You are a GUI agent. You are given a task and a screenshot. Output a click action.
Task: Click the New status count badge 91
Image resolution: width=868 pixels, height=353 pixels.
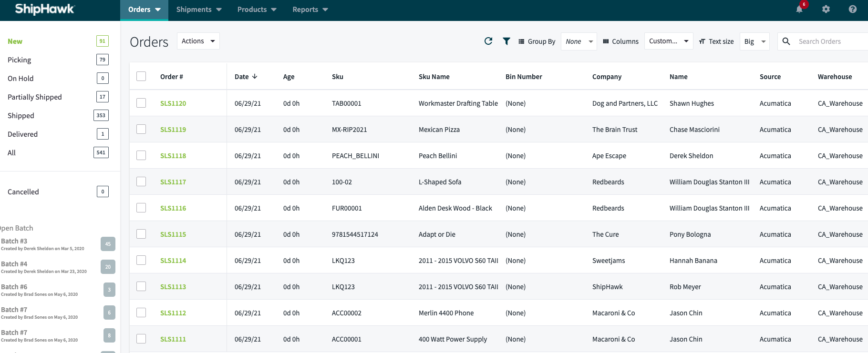click(x=103, y=41)
